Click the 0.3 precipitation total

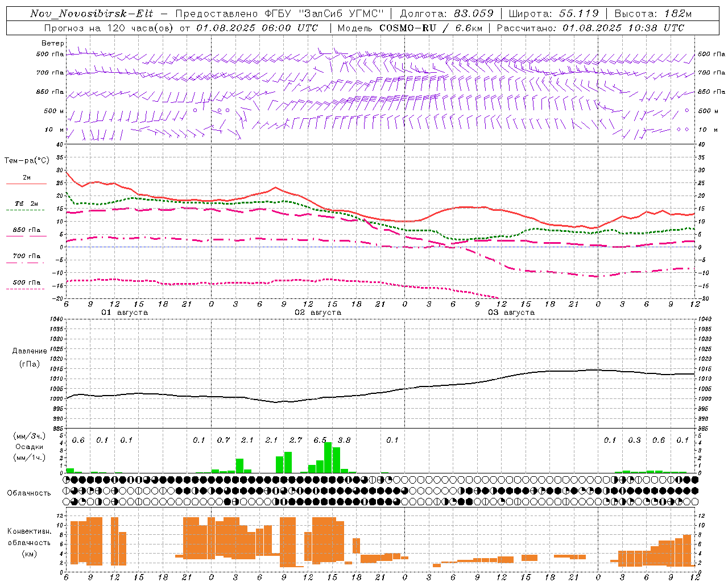pyautogui.click(x=634, y=440)
